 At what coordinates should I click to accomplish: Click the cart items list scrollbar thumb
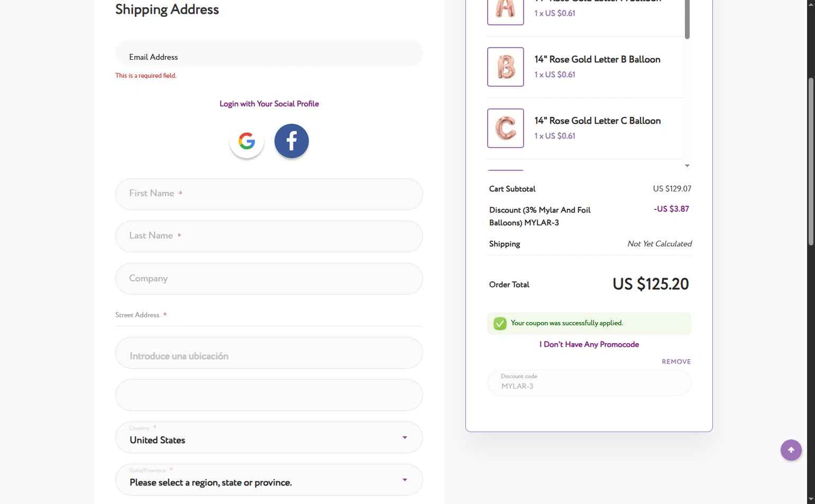click(x=687, y=19)
